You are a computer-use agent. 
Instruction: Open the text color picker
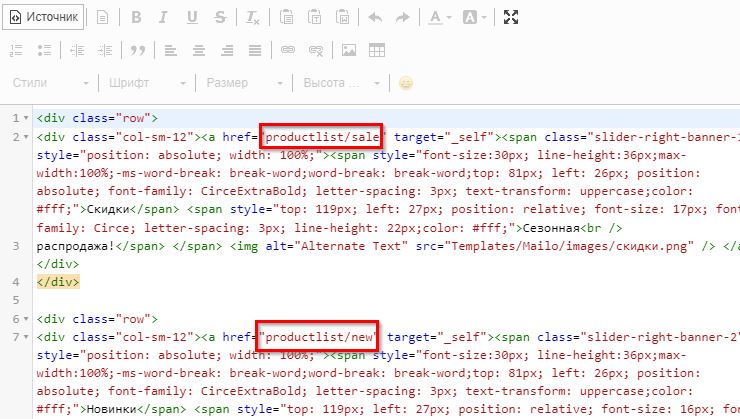[x=439, y=17]
